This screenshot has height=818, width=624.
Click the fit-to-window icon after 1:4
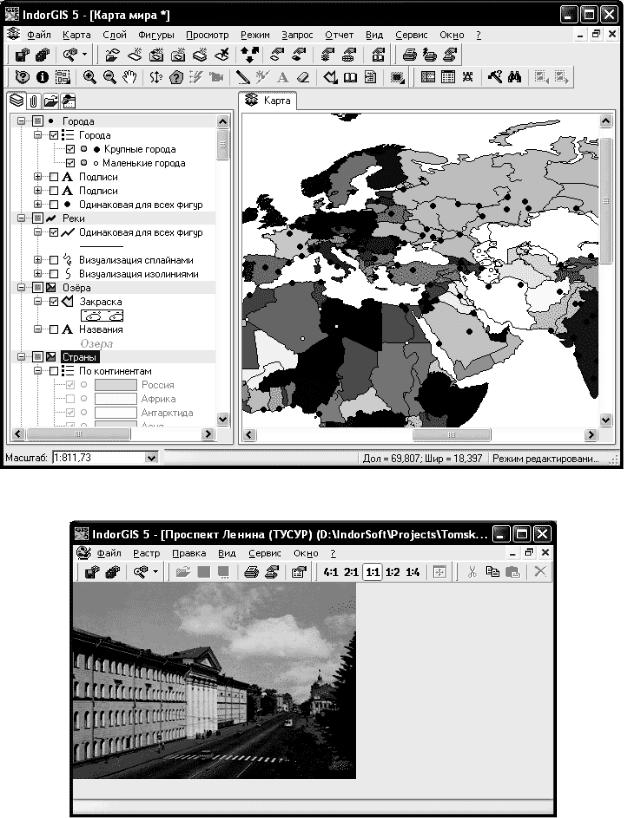coord(439,572)
